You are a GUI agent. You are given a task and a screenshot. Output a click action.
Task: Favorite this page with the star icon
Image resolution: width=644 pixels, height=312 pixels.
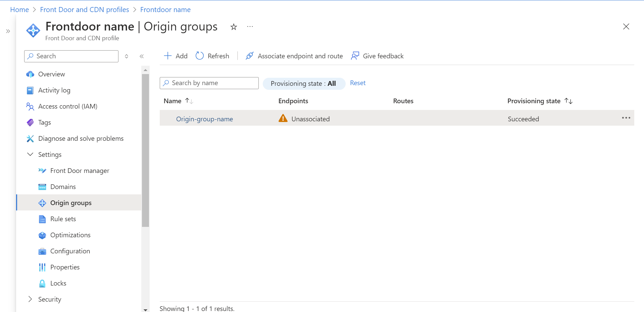234,27
